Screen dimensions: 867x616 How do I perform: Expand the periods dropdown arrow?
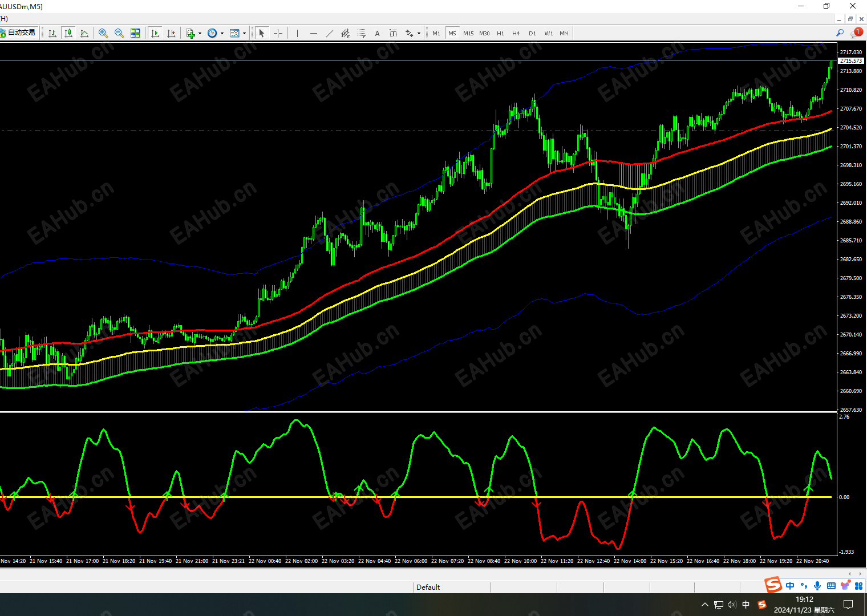222,33
